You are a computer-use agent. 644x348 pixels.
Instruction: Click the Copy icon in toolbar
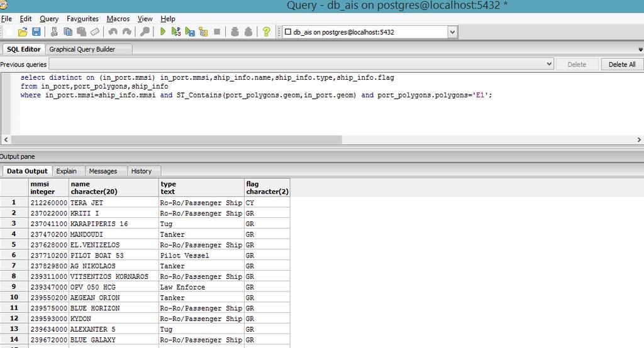(x=68, y=31)
